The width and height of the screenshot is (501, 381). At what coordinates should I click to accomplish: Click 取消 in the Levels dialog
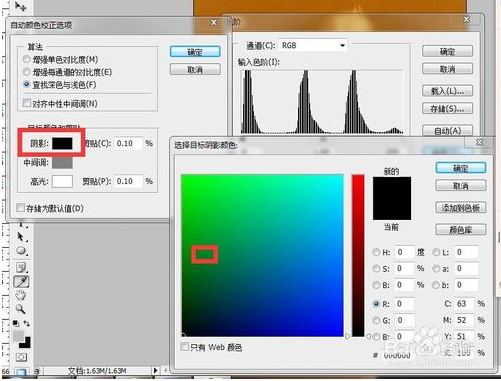tap(447, 69)
